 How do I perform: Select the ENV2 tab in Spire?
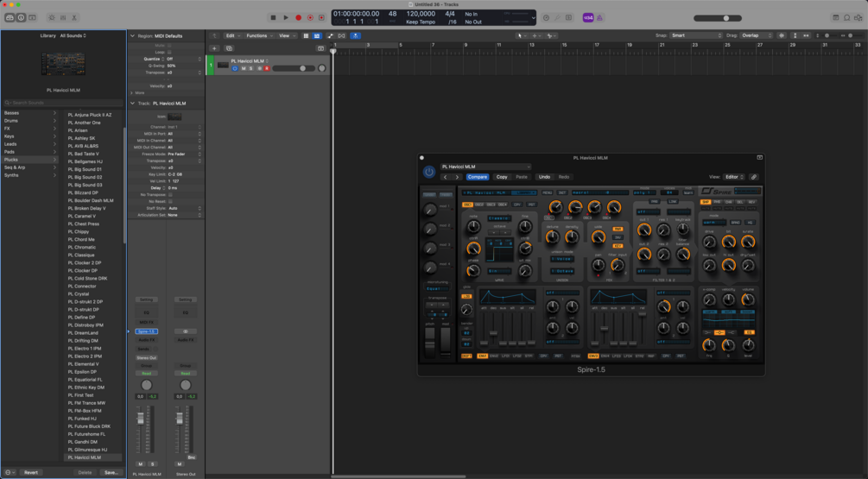pos(494,356)
